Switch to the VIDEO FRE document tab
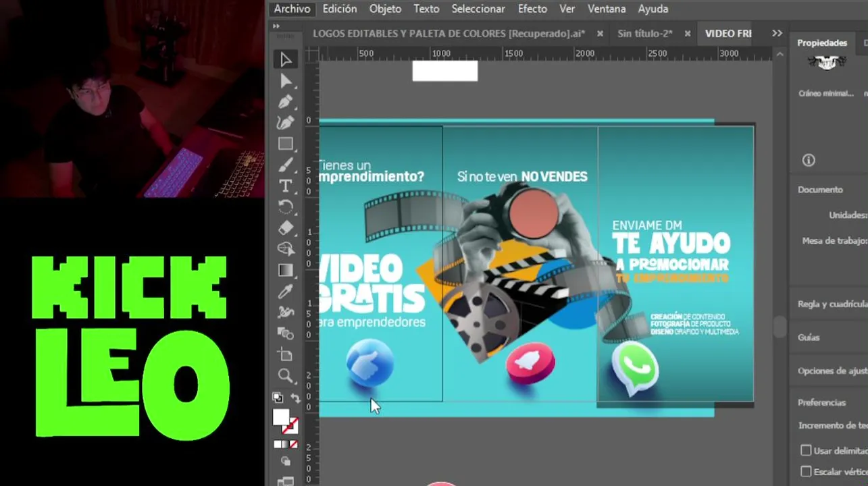Image resolution: width=868 pixels, height=486 pixels. click(728, 34)
